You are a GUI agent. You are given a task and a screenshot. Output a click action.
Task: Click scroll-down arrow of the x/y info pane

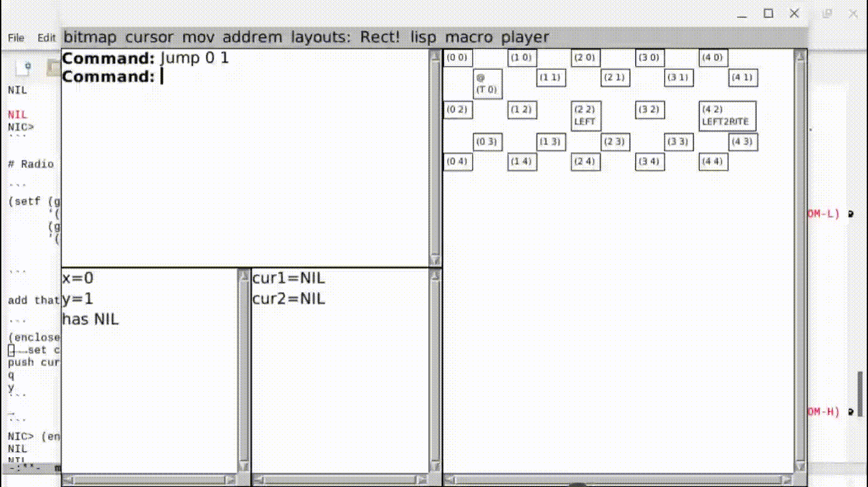click(244, 468)
